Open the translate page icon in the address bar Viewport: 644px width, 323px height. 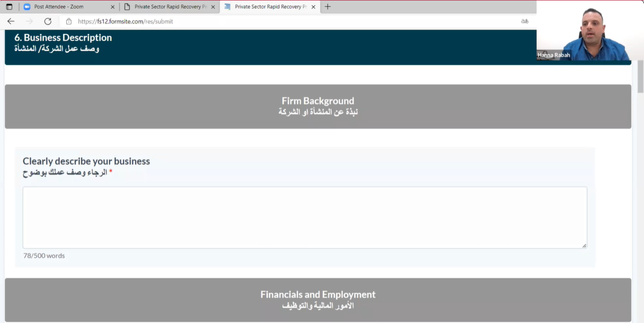[525, 22]
